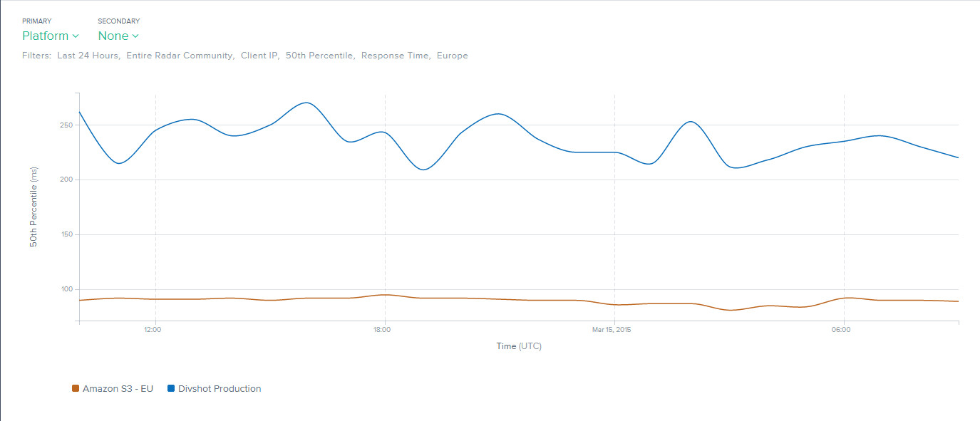Click the 50th Percentile (ms) vertical axis title
The height and width of the screenshot is (421, 980).
point(33,207)
